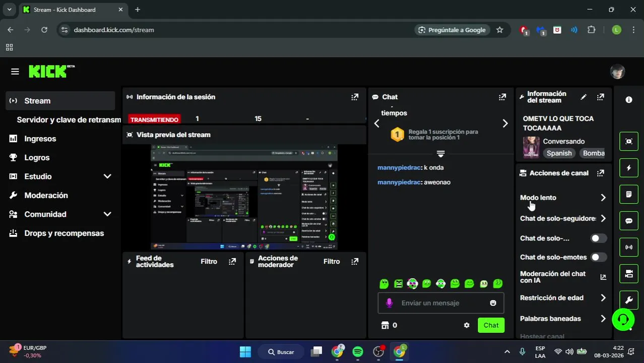Insert the angry square green emote
This screenshot has width=644, height=363.
tap(399, 284)
